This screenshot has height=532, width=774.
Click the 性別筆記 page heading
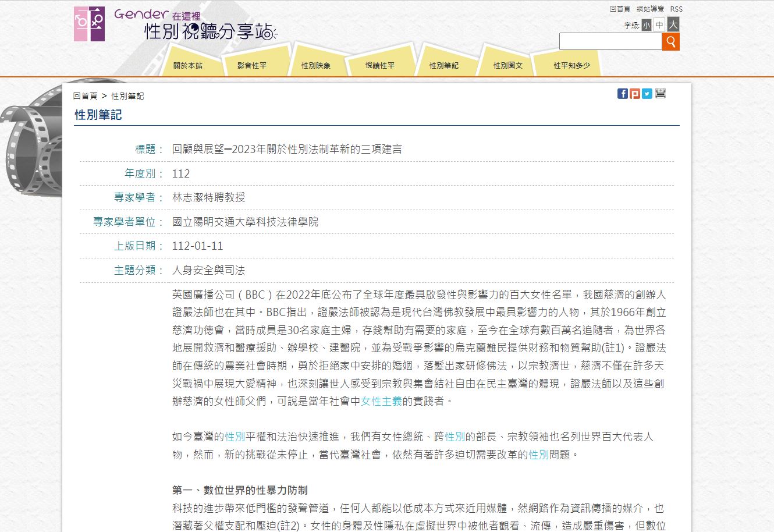coord(98,115)
